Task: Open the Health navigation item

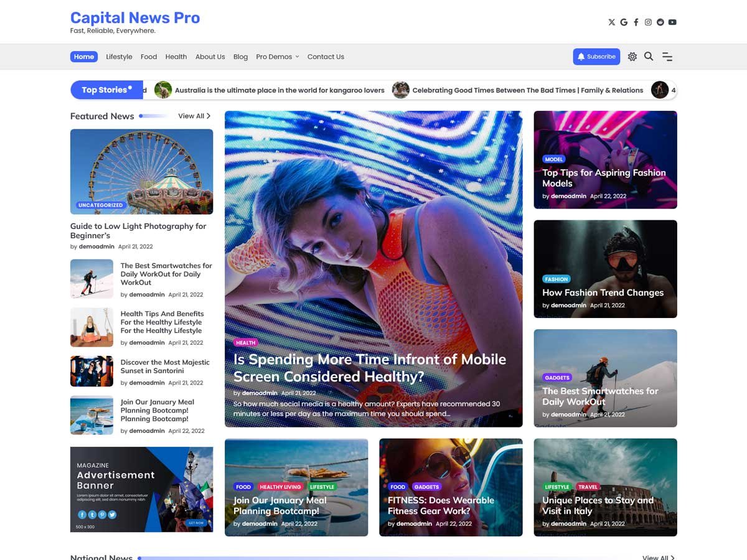Action: pos(176,57)
